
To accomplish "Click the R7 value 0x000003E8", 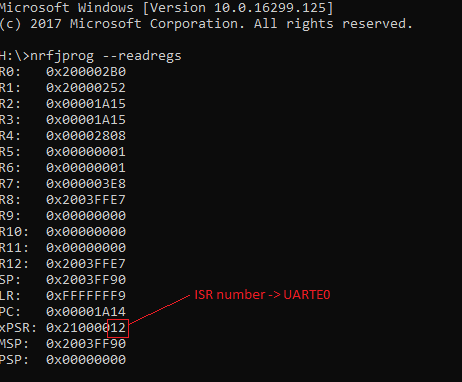I will coord(86,184).
